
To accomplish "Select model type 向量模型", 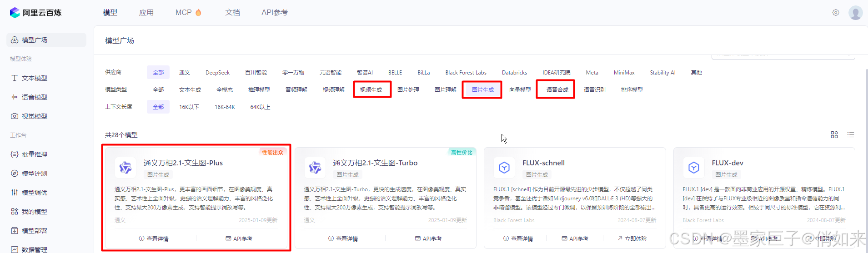I will [x=520, y=90].
